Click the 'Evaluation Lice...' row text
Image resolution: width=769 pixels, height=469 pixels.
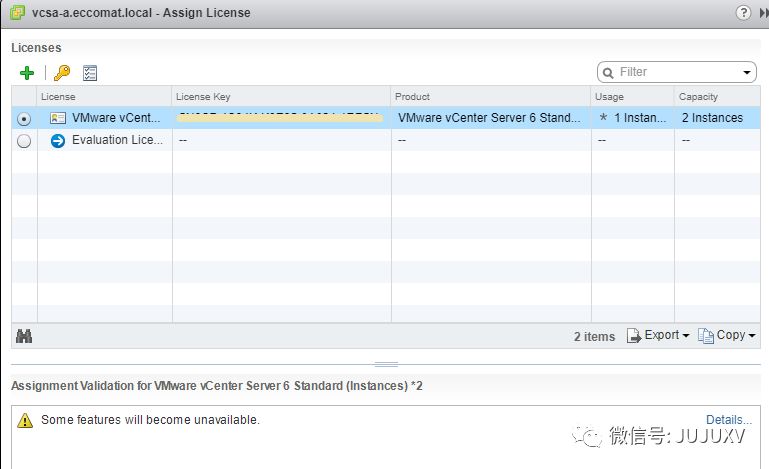[x=117, y=140]
